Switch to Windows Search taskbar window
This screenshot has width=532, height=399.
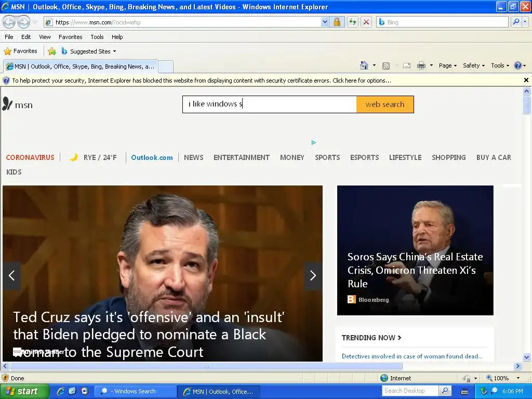click(135, 391)
